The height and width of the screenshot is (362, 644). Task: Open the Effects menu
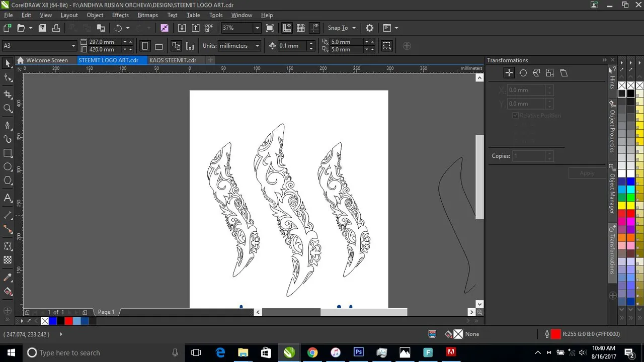point(120,15)
